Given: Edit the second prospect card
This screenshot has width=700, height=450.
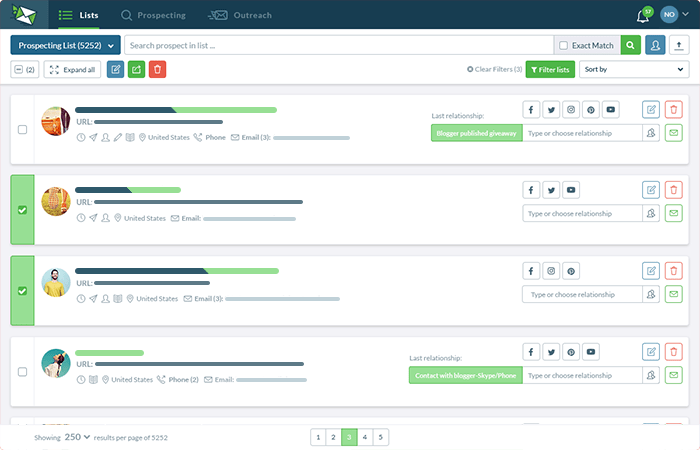Looking at the screenshot, I should 651,190.
